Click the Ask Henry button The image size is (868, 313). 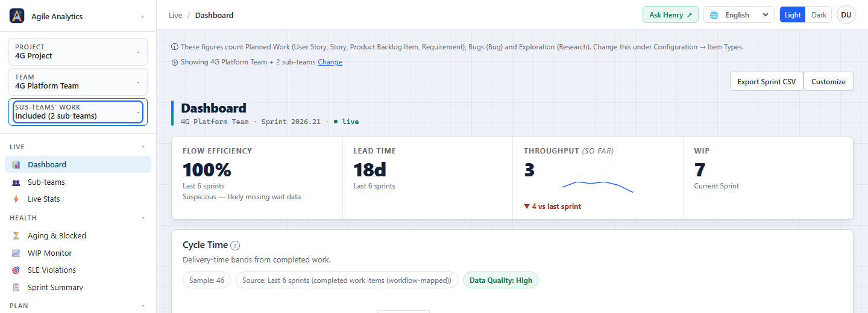pos(670,15)
